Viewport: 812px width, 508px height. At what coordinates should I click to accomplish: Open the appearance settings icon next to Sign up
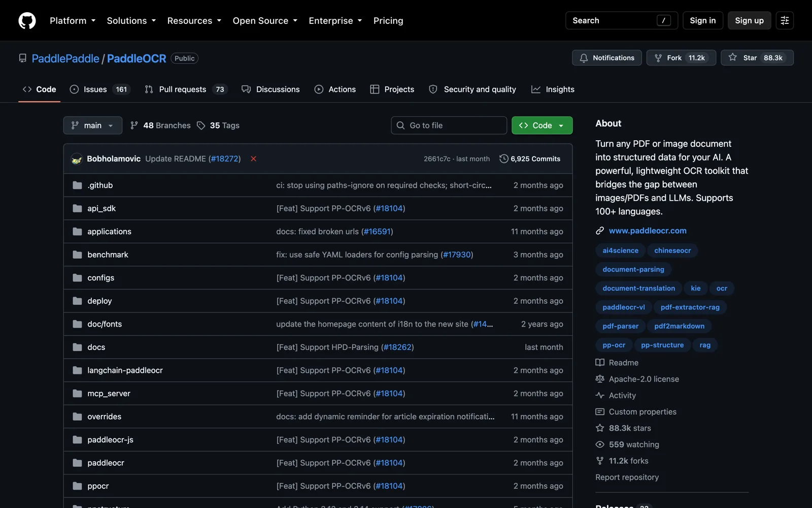click(785, 20)
